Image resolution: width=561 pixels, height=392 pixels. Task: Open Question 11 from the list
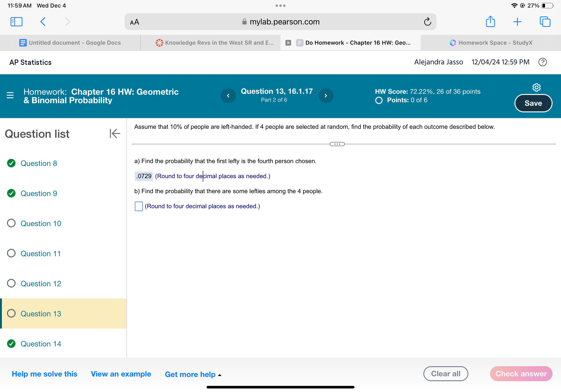coord(41,253)
